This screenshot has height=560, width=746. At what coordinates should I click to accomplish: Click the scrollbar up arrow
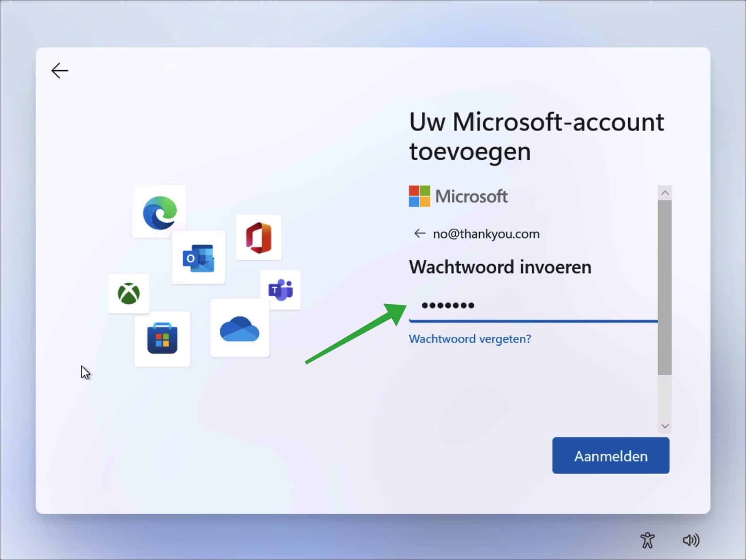click(665, 193)
